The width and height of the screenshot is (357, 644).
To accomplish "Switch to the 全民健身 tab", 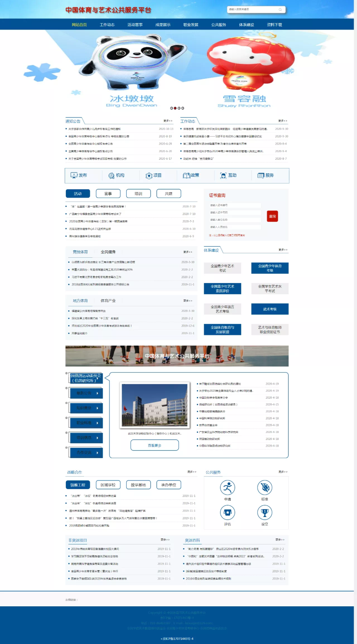I will pos(108,252).
